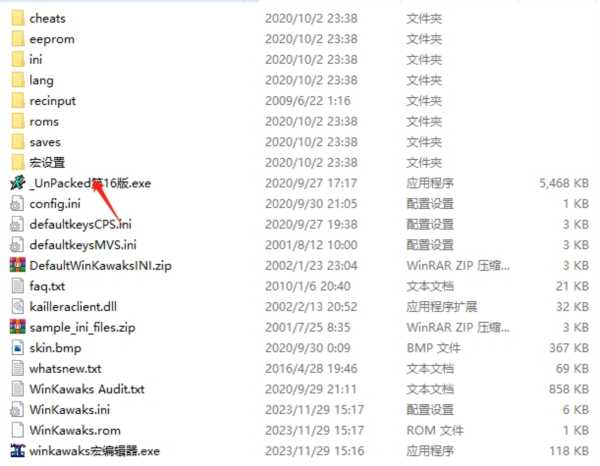Click the saves folder name
The image size is (600, 466).
(x=45, y=142)
